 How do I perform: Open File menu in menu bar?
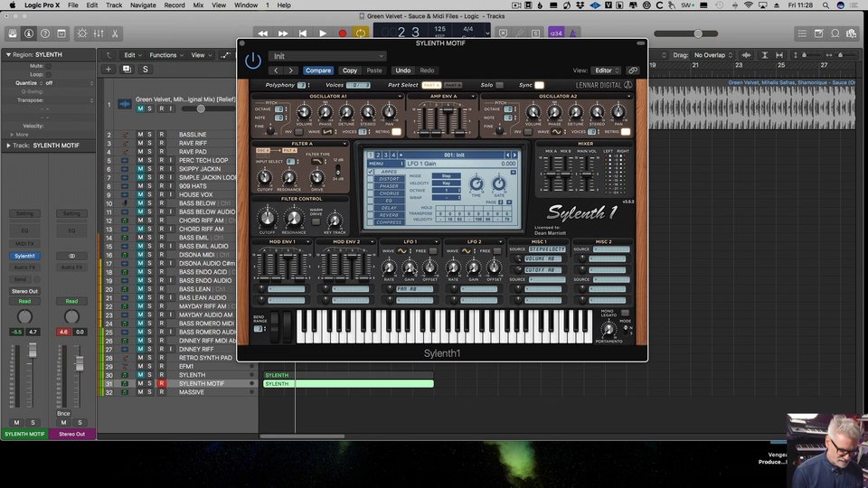[72, 5]
